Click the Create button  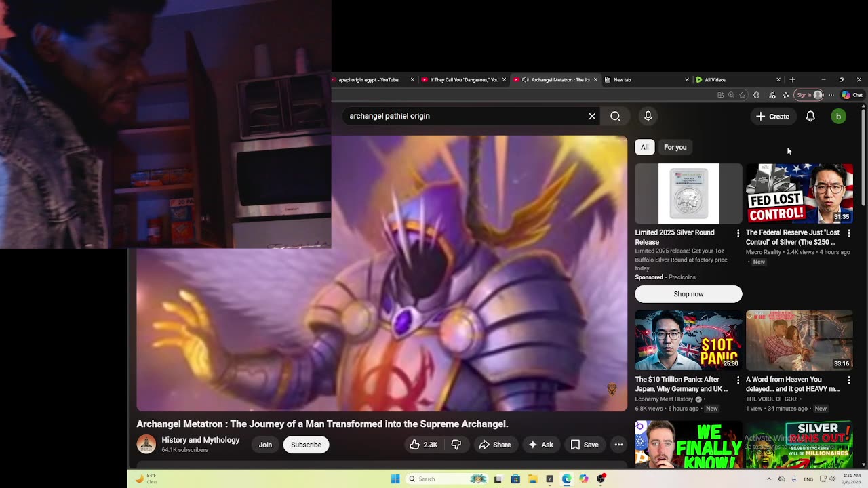tap(773, 117)
